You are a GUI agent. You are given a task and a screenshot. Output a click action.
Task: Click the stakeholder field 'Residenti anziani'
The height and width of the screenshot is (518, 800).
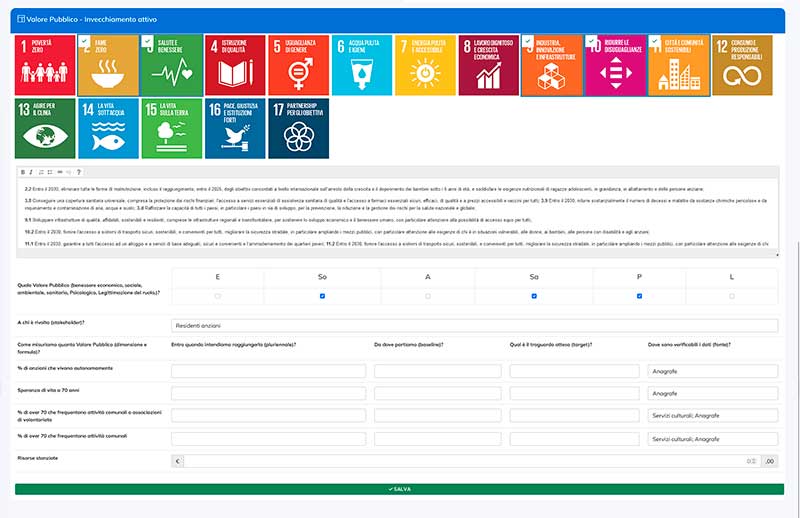(474, 325)
